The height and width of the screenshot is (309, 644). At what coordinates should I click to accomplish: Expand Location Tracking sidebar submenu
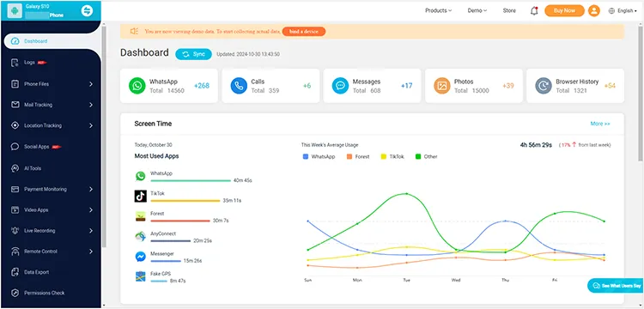click(x=90, y=125)
